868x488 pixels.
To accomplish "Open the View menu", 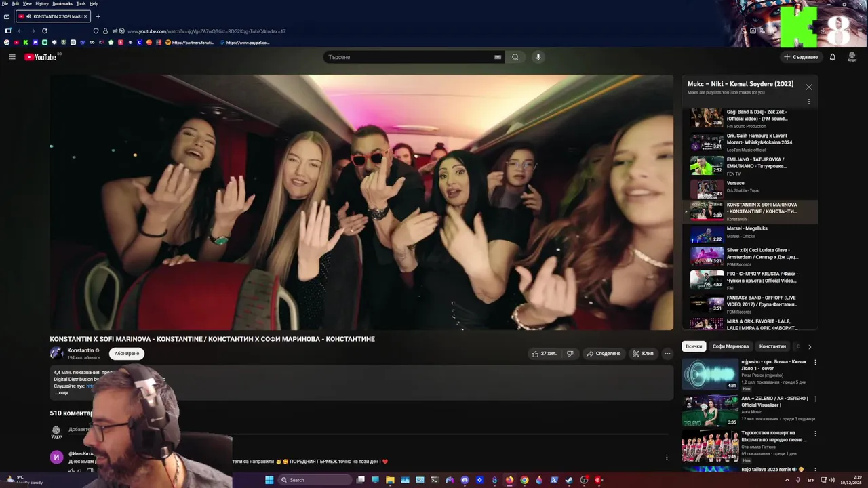I will 27,3.
